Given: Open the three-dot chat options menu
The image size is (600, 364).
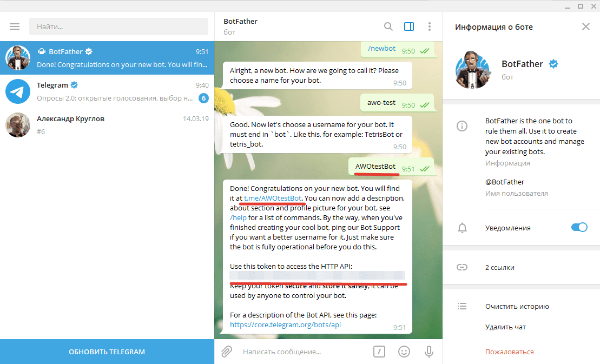Looking at the screenshot, I should [430, 27].
